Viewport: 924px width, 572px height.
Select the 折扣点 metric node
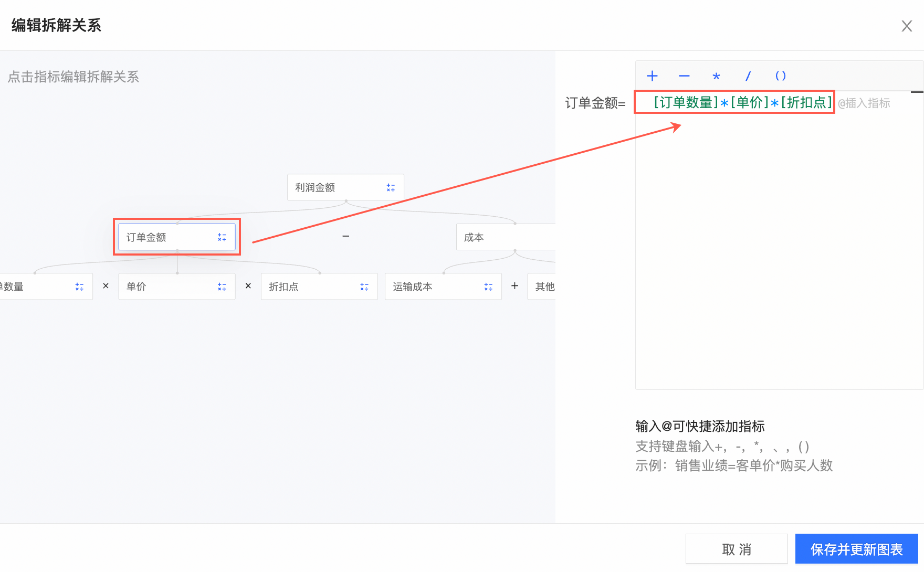pos(304,287)
